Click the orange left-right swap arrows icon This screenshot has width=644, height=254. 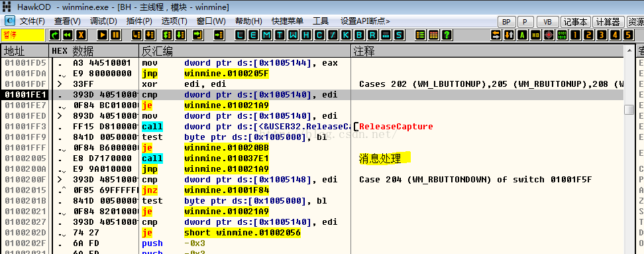[496, 35]
